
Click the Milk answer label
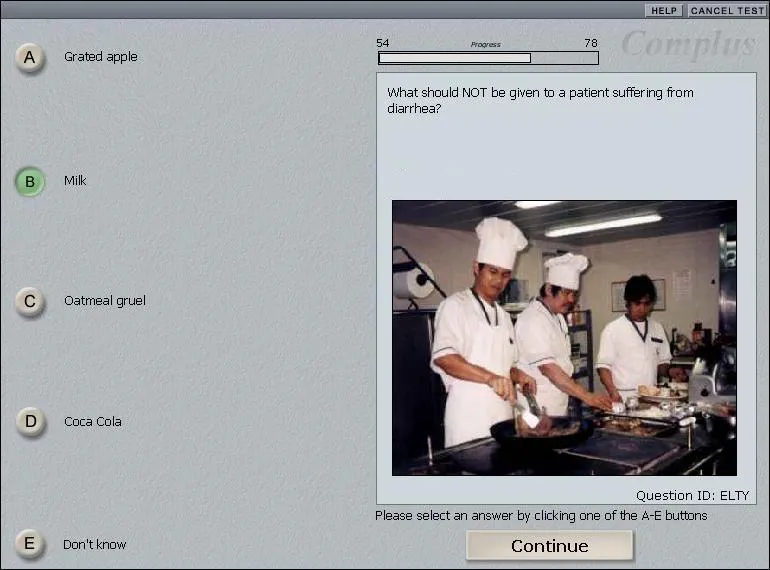point(75,181)
